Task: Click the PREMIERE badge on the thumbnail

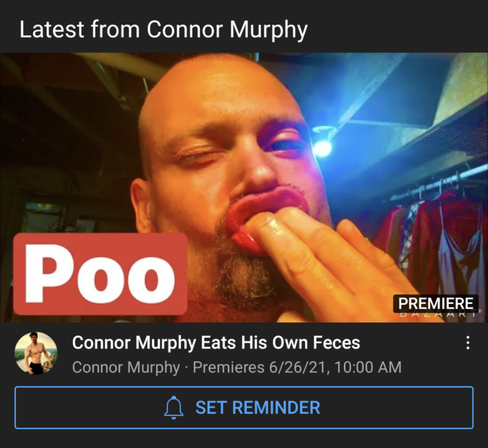Action: [436, 303]
